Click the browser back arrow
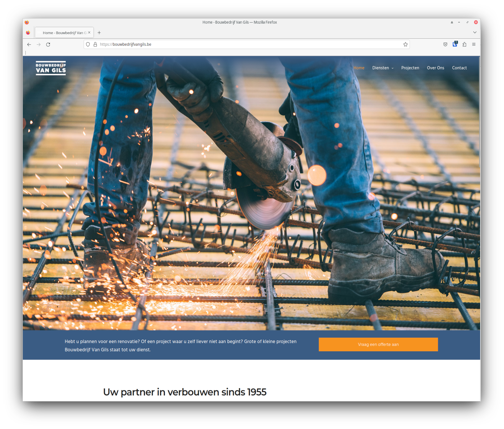The image size is (504, 429). [29, 44]
